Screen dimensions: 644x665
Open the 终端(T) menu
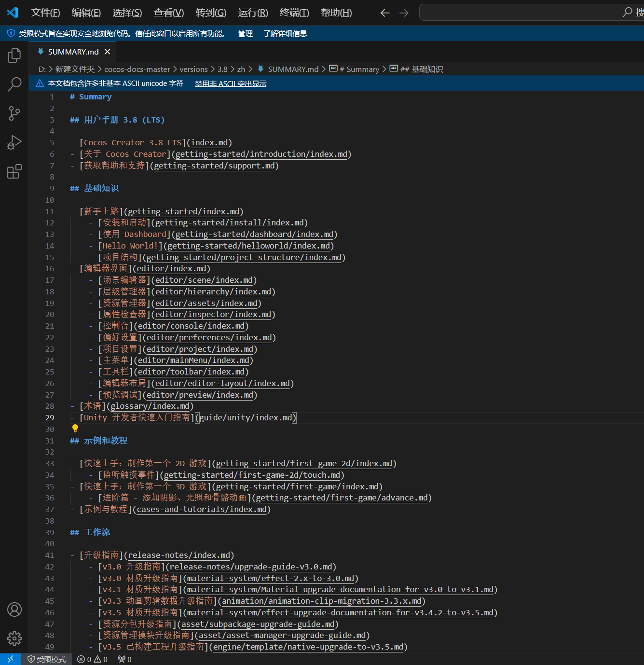pos(294,13)
